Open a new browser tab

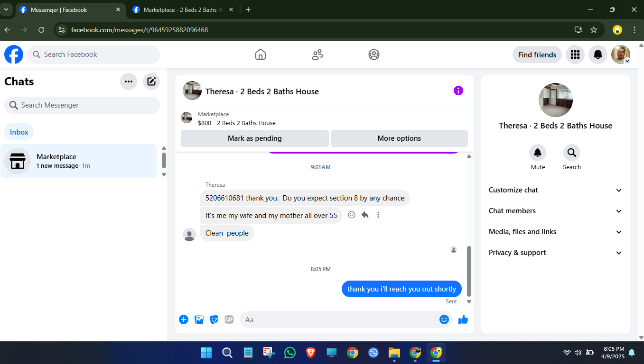point(248,9)
